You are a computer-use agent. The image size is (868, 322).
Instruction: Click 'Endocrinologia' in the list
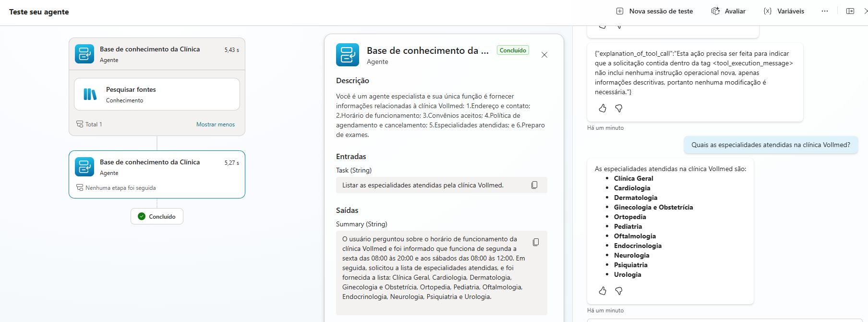pos(638,246)
